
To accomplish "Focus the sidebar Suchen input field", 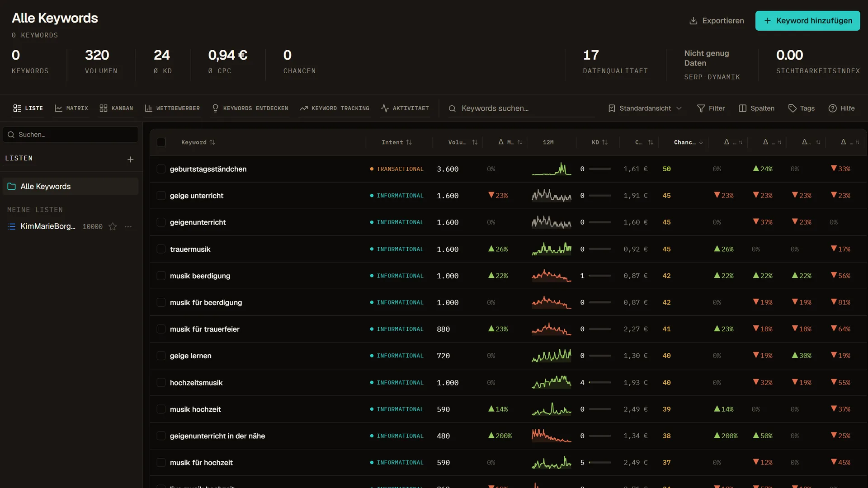I will click(71, 135).
